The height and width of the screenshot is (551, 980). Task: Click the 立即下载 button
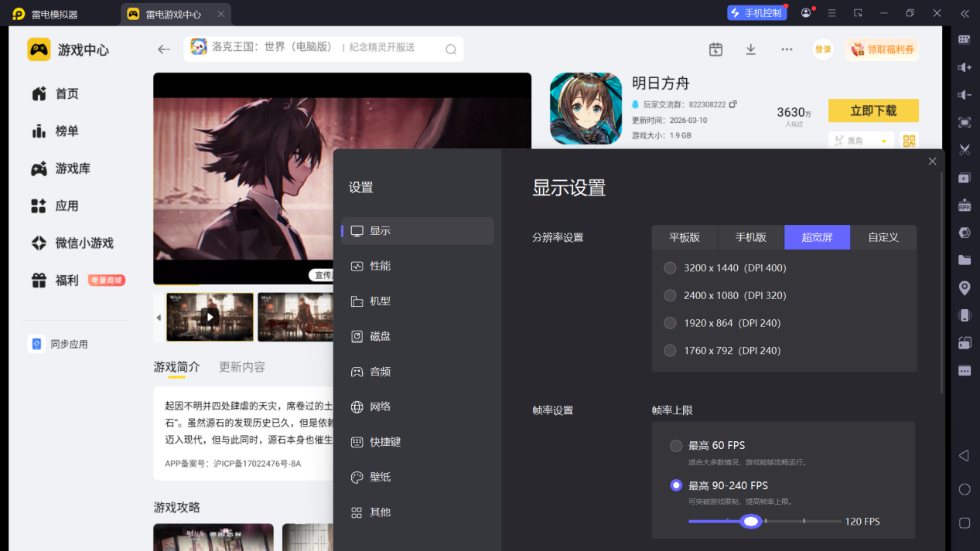coord(873,111)
